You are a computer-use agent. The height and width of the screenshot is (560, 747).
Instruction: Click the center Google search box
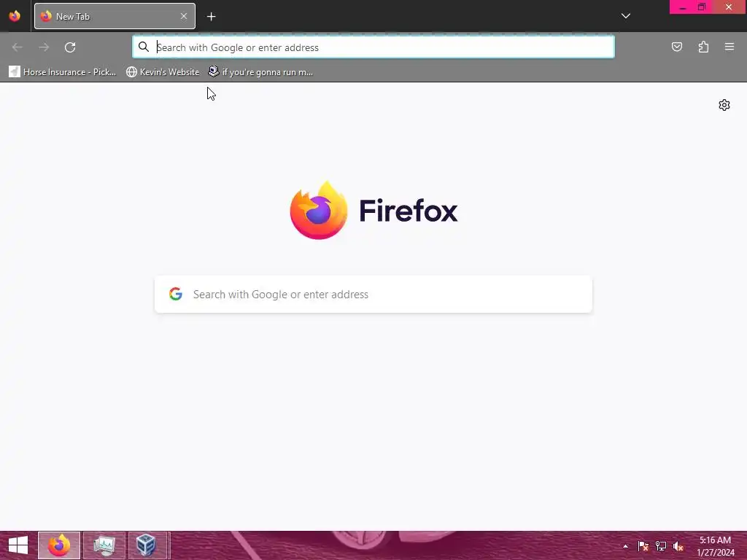pos(373,295)
